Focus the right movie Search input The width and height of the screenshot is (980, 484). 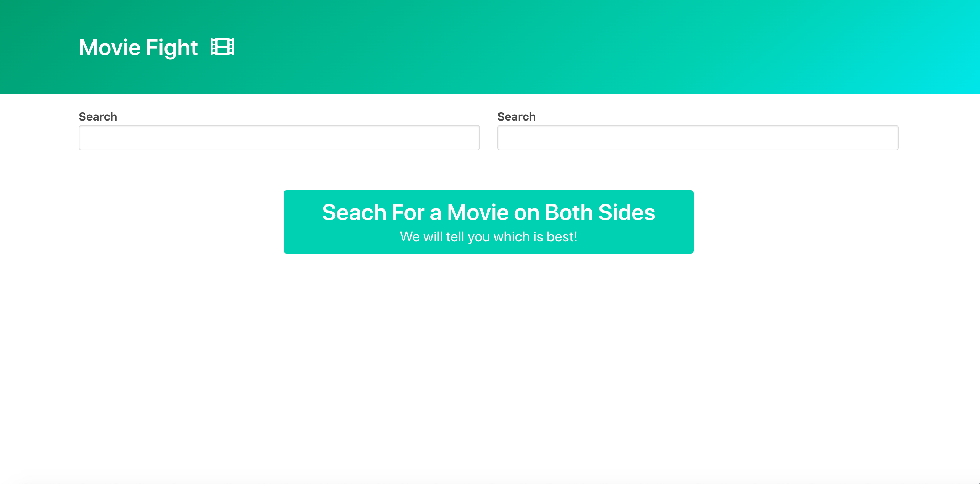[698, 138]
